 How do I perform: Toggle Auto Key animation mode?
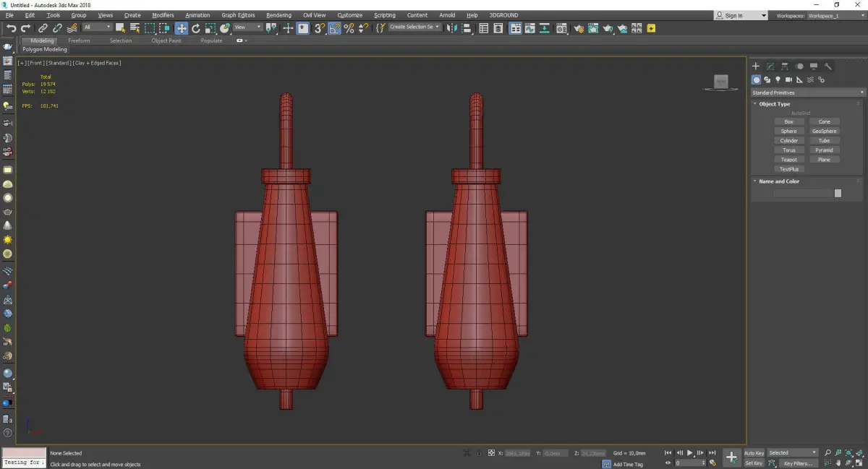[x=754, y=453]
